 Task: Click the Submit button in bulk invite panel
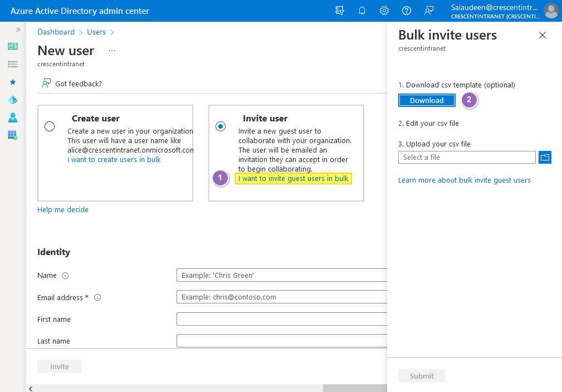point(422,376)
